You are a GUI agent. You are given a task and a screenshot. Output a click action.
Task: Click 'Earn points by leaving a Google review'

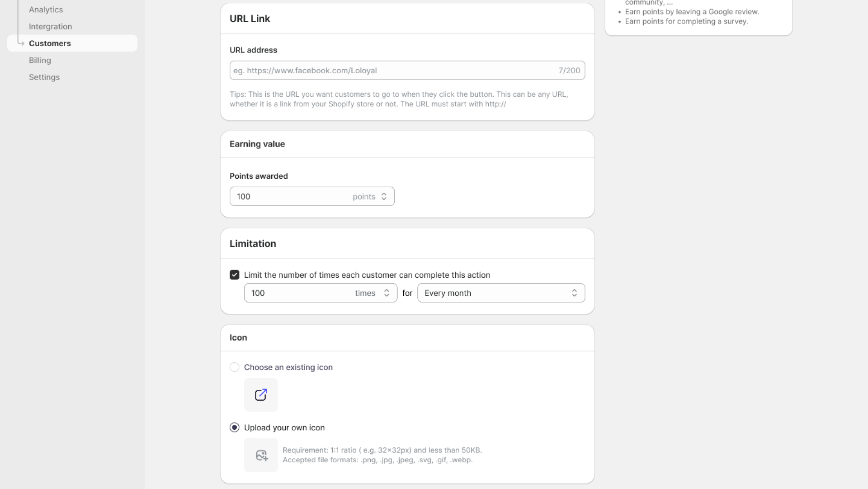(692, 12)
